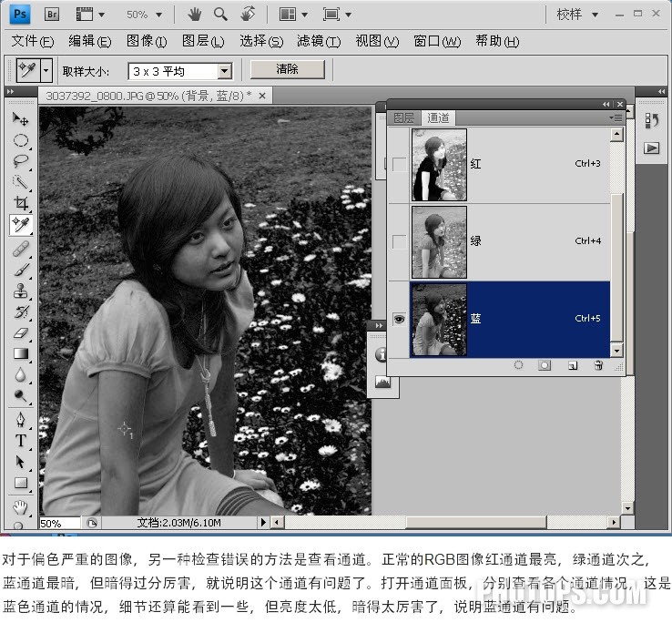This screenshot has height=633, width=672.
Task: Select the Brush tool
Action: point(20,270)
